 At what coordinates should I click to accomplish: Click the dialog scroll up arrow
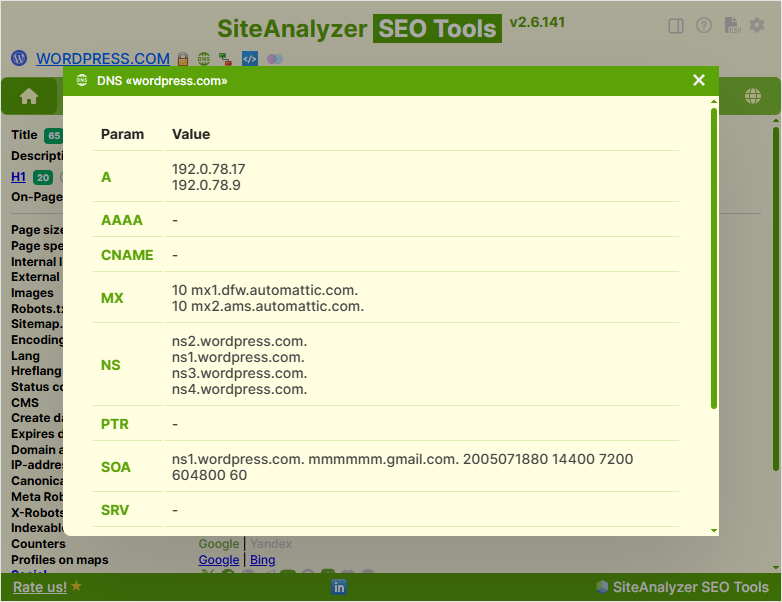click(x=714, y=102)
